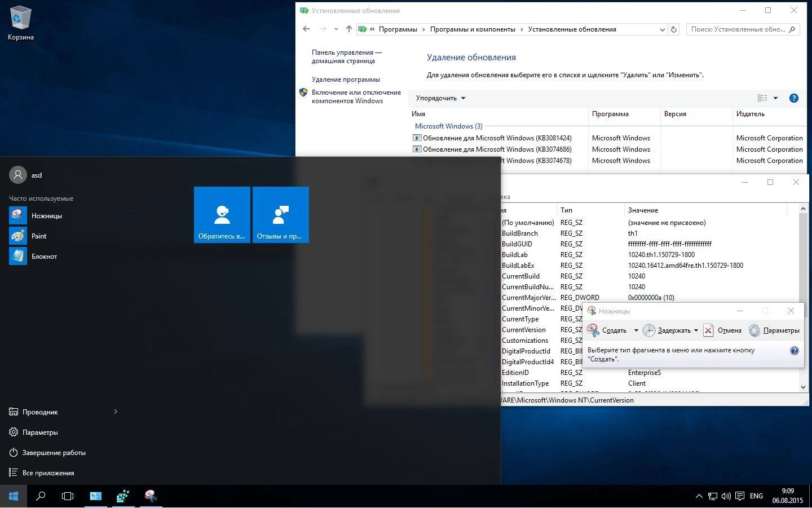Open taskbar search magnifier icon
This screenshot has width=812, height=508.
click(x=41, y=496)
